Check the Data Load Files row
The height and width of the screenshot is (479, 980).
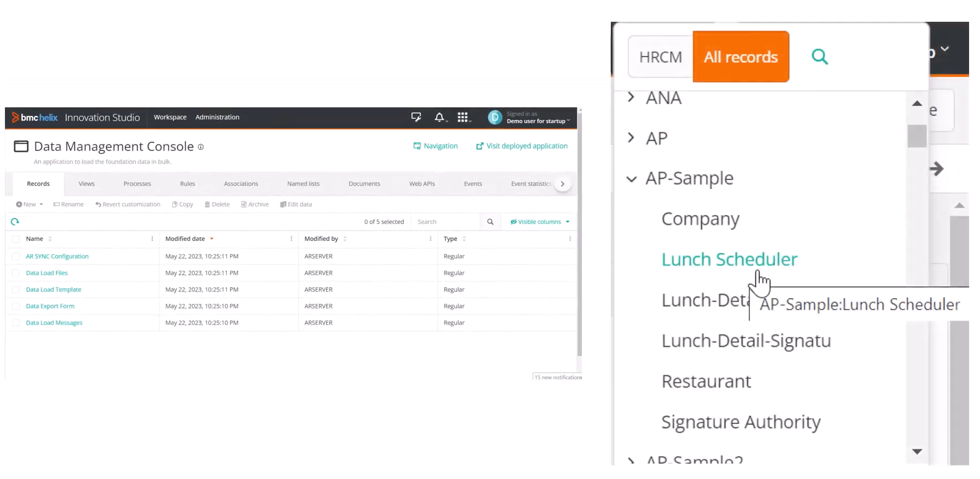tap(16, 273)
